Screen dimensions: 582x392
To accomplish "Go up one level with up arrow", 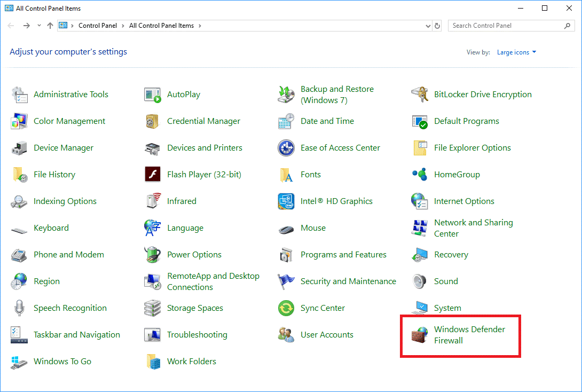I will point(50,26).
